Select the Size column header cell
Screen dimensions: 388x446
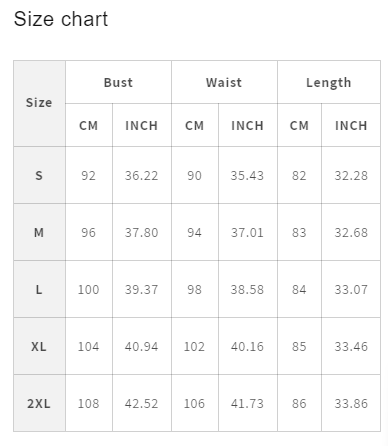[x=39, y=103]
